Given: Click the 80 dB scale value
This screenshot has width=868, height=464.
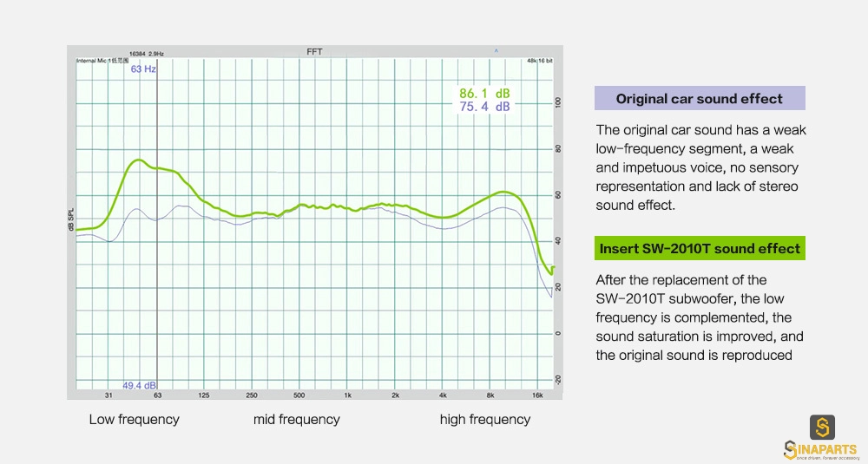Looking at the screenshot, I should (x=558, y=149).
